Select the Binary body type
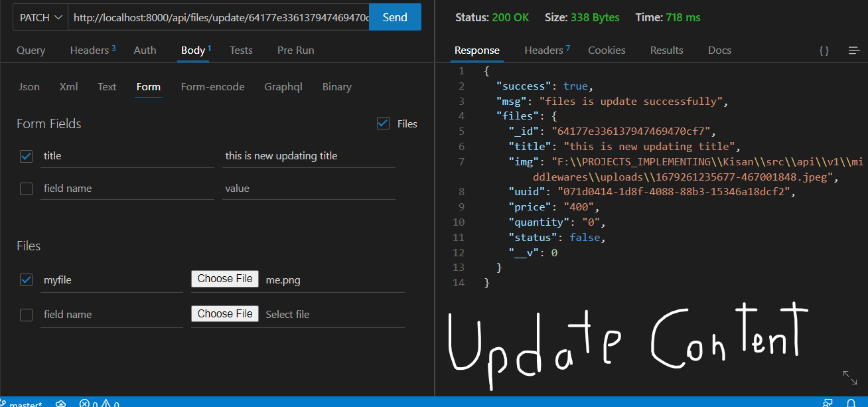Viewport: 868px width, 407px height. [x=337, y=86]
